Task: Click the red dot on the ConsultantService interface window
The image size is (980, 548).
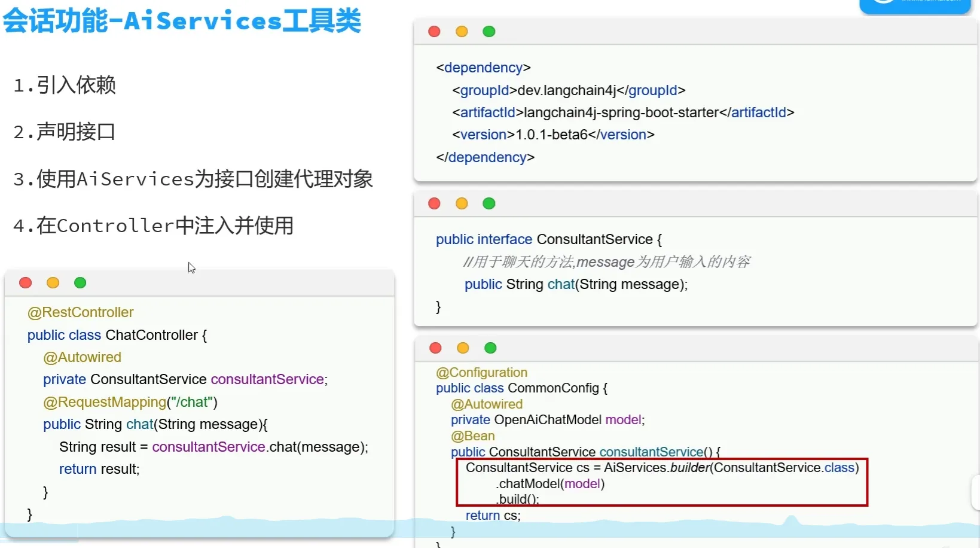Action: (435, 203)
